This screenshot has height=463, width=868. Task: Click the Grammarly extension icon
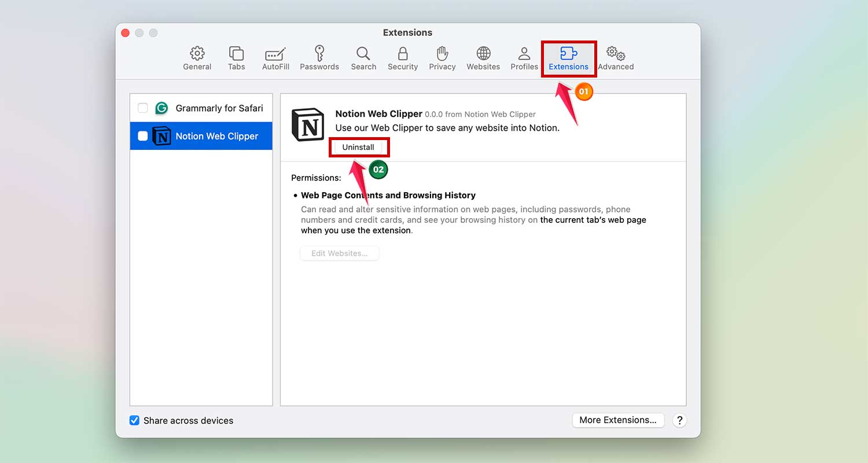pos(161,108)
